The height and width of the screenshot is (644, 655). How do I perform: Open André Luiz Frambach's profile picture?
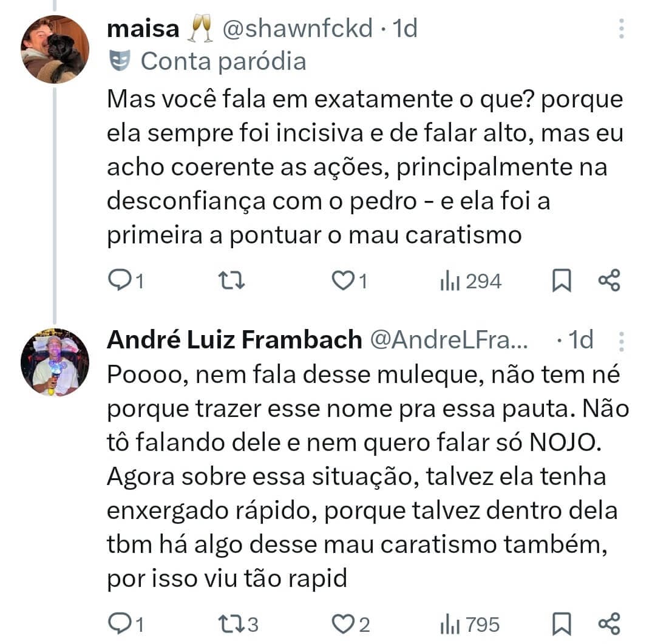tap(55, 362)
